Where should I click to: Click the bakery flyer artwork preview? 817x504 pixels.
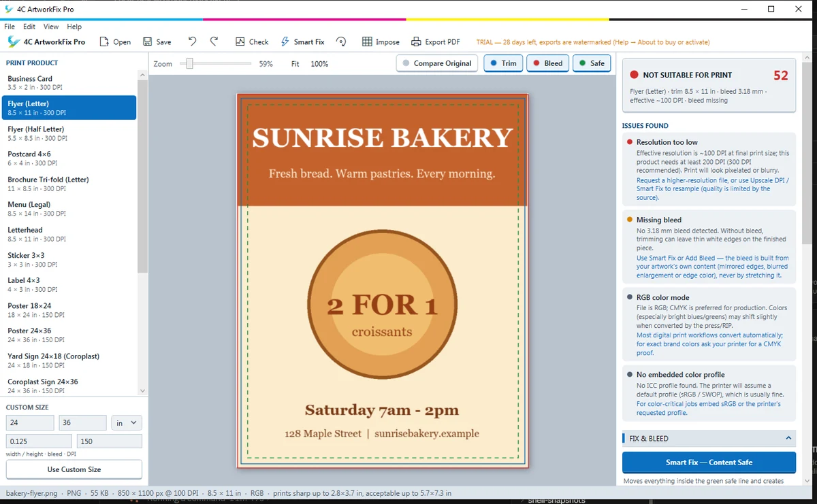click(382, 281)
